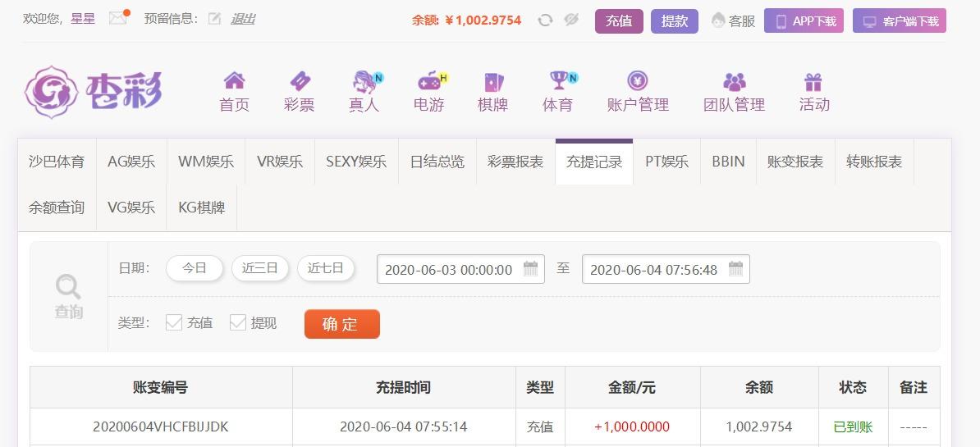Click the 查询 magnifier search icon

68,287
